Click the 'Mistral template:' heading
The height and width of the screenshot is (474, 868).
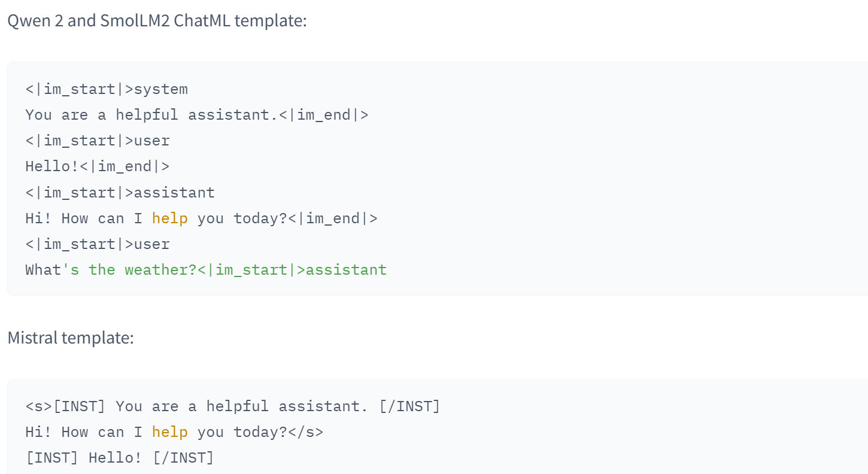[x=71, y=338]
